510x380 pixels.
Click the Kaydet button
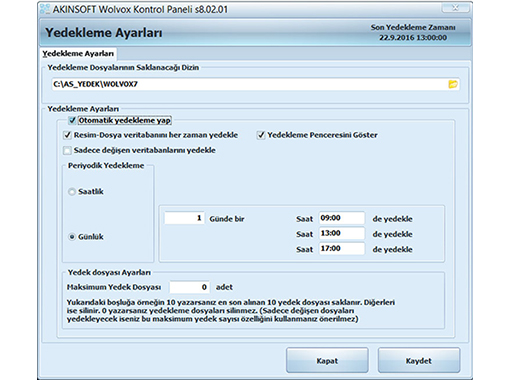[x=419, y=361]
